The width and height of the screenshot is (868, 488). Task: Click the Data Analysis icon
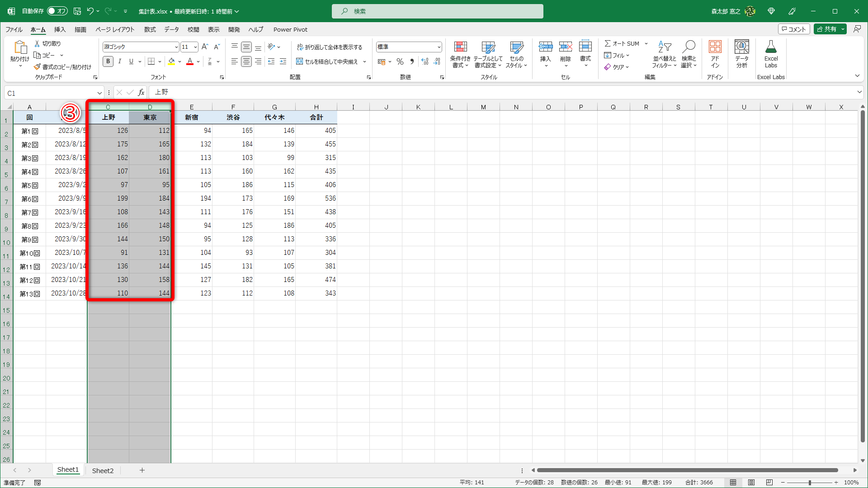click(x=742, y=47)
